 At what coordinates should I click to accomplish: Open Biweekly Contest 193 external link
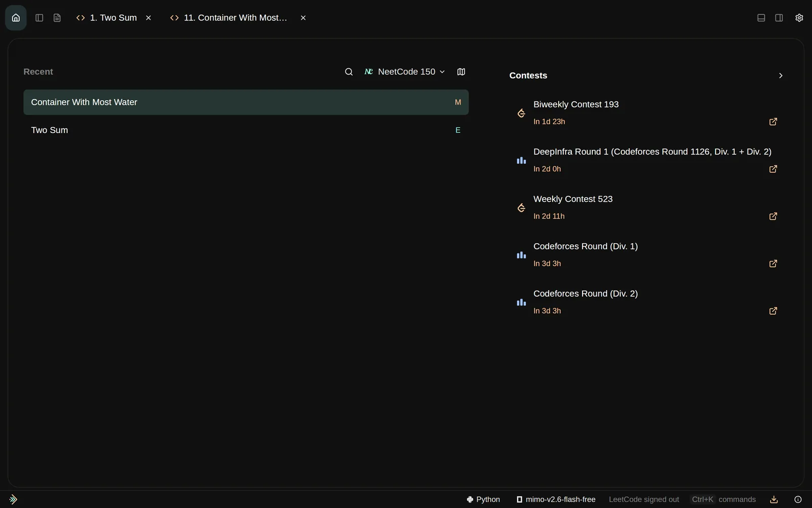point(773,122)
